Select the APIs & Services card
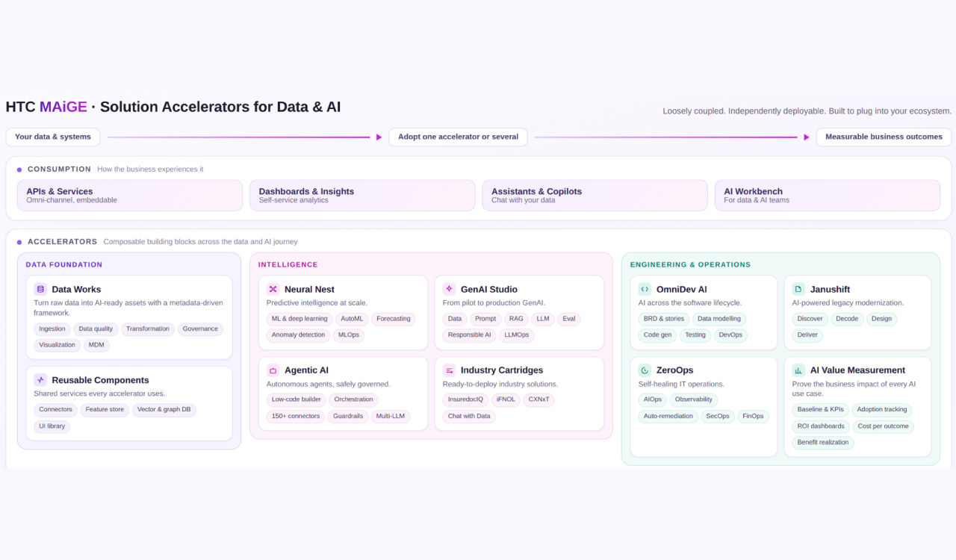Viewport: 956px width, 560px height. [130, 196]
